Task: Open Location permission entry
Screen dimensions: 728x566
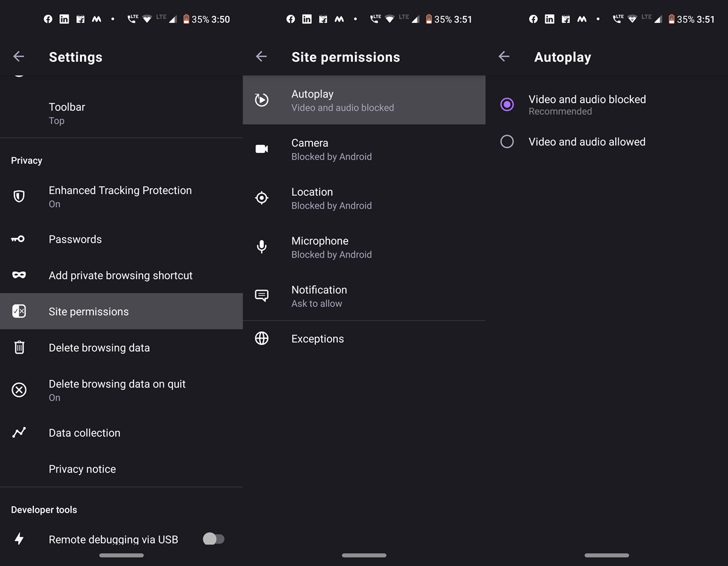Action: pyautogui.click(x=364, y=198)
